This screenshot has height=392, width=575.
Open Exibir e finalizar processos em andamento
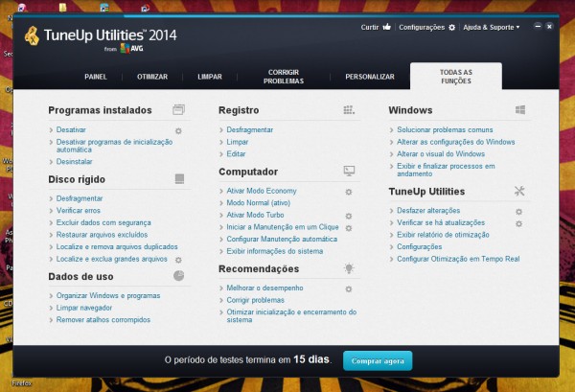coord(446,170)
